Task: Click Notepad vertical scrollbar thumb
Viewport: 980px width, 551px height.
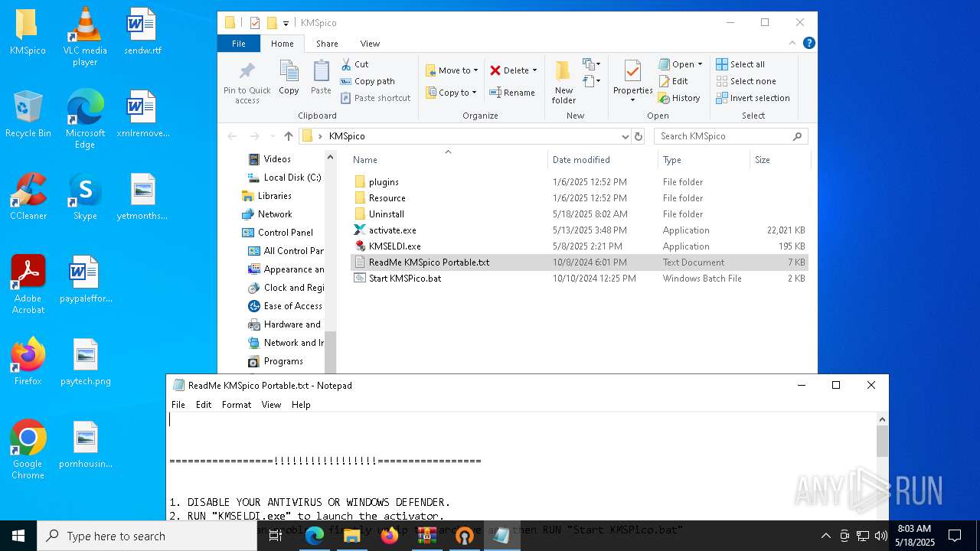Action: click(x=882, y=442)
